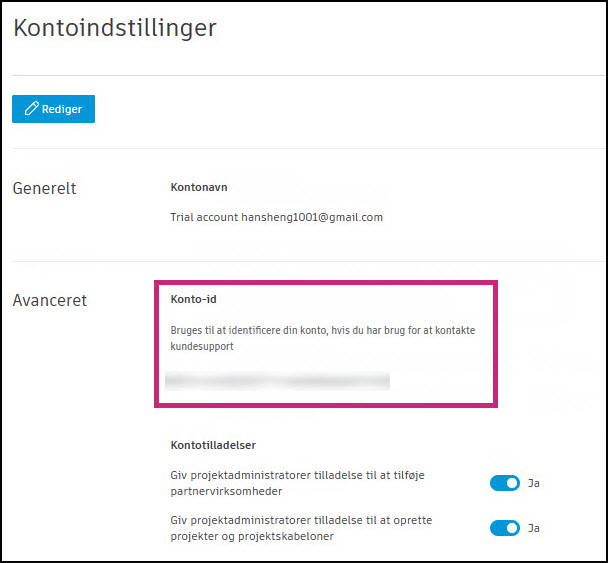Screen dimensions: 608x563
Task: Select the Generelt section label
Action: pos(44,187)
